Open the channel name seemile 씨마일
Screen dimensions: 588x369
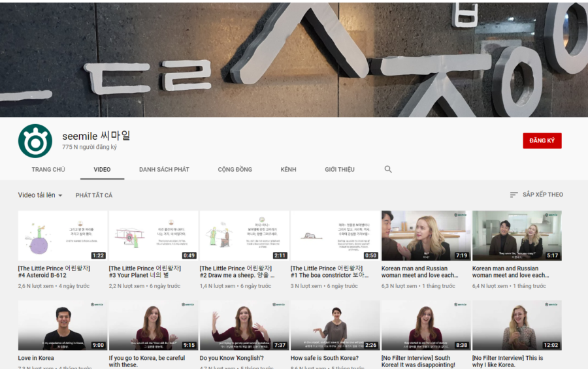(x=97, y=135)
